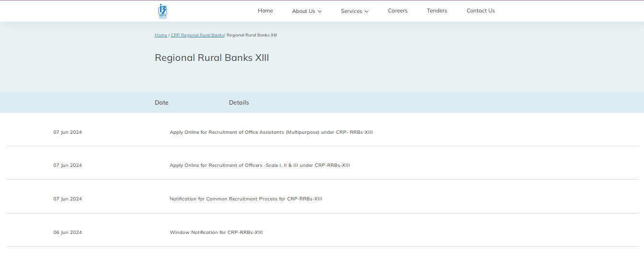The image size is (644, 258).
Task: Open Apply Online for Officers Scale I, II & III
Action: point(260,165)
